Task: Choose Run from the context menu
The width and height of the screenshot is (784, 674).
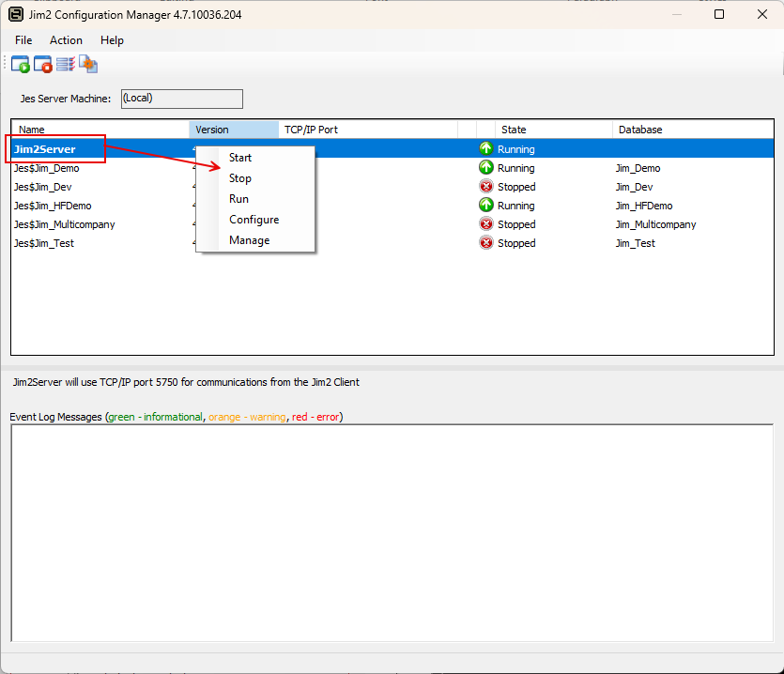Action: coord(255,199)
